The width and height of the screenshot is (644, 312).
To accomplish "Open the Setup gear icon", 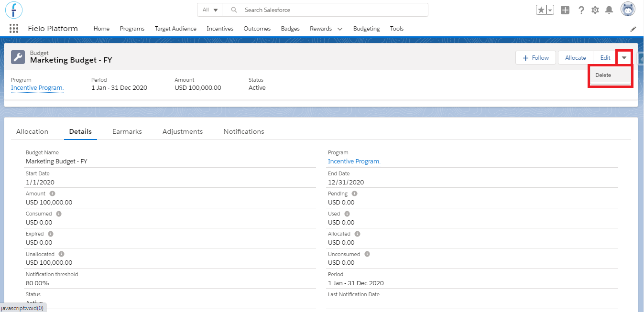I will 595,10.
